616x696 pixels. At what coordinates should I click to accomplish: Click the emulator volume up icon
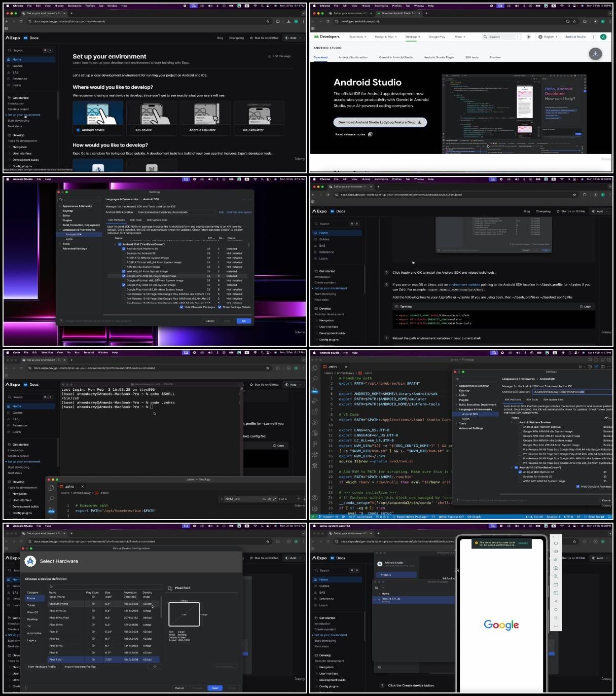[556, 552]
